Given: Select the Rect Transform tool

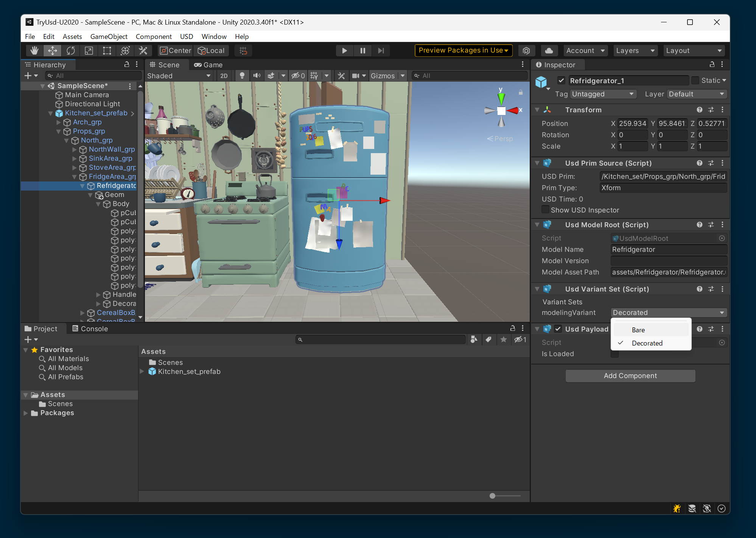Looking at the screenshot, I should 107,51.
